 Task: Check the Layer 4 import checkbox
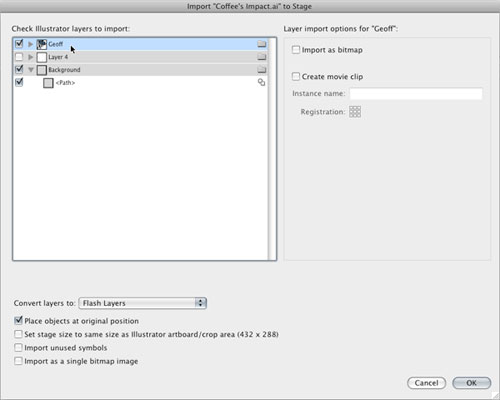pyautogui.click(x=19, y=57)
